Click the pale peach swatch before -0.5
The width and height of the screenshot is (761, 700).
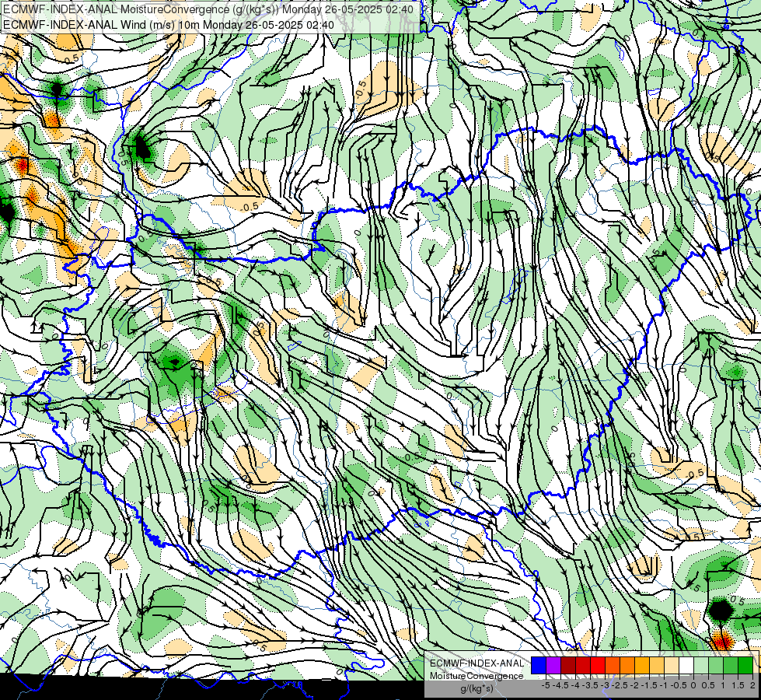[x=672, y=666]
